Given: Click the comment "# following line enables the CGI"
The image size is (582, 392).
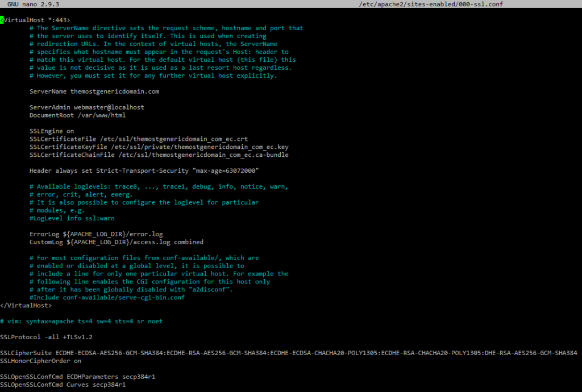Looking at the screenshot, I should [149, 282].
